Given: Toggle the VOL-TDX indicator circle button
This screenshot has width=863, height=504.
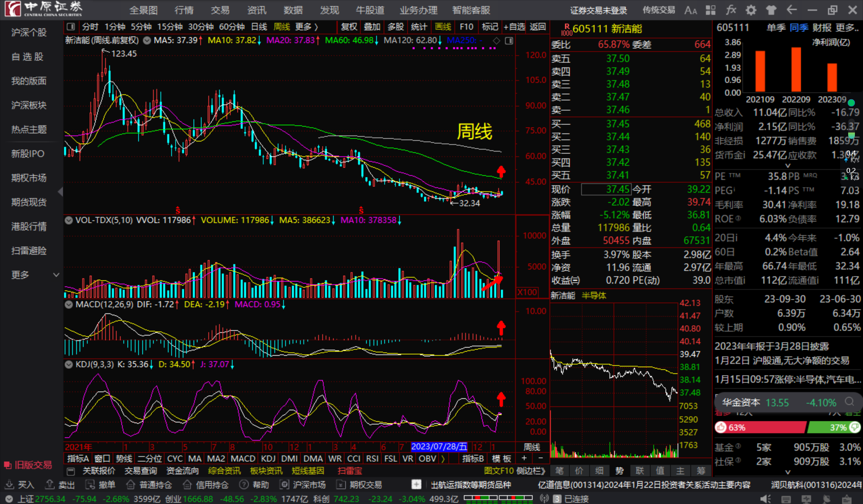Looking at the screenshot, I should [x=69, y=220].
